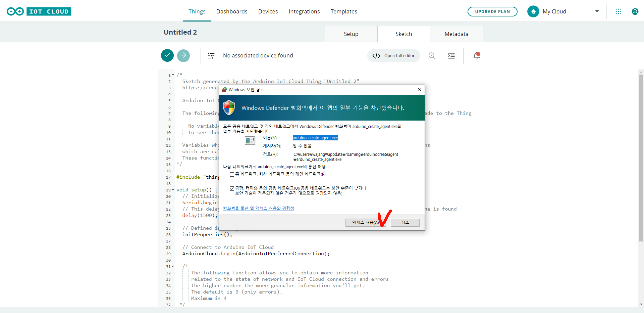This screenshot has width=644, height=313.
Task: Toggle public networks checkbox in firewall dialog
Action: coord(232,188)
